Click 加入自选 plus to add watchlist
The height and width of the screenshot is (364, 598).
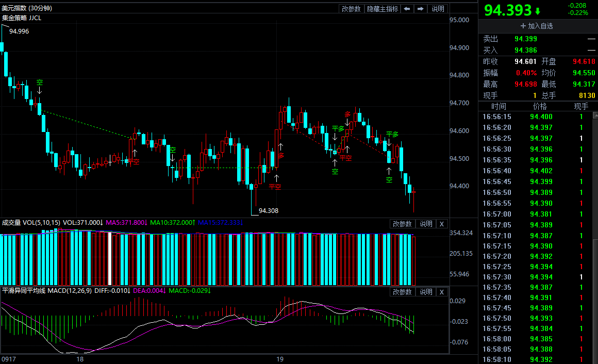(537, 26)
